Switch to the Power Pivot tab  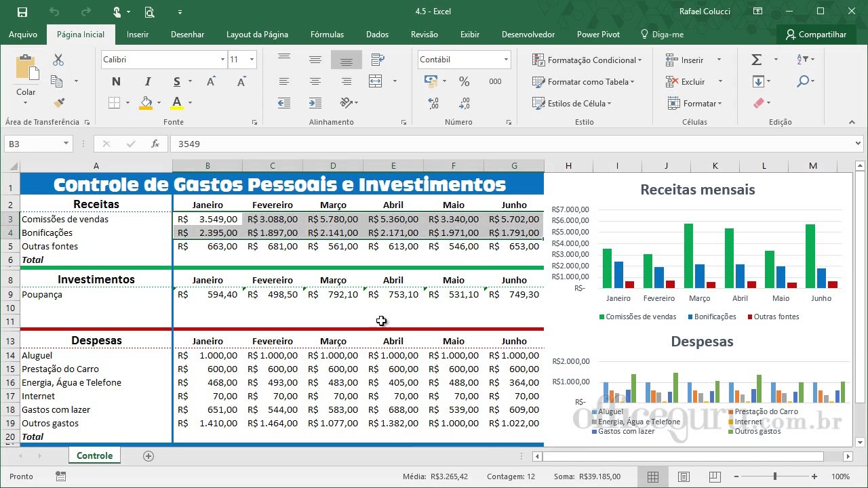598,35
